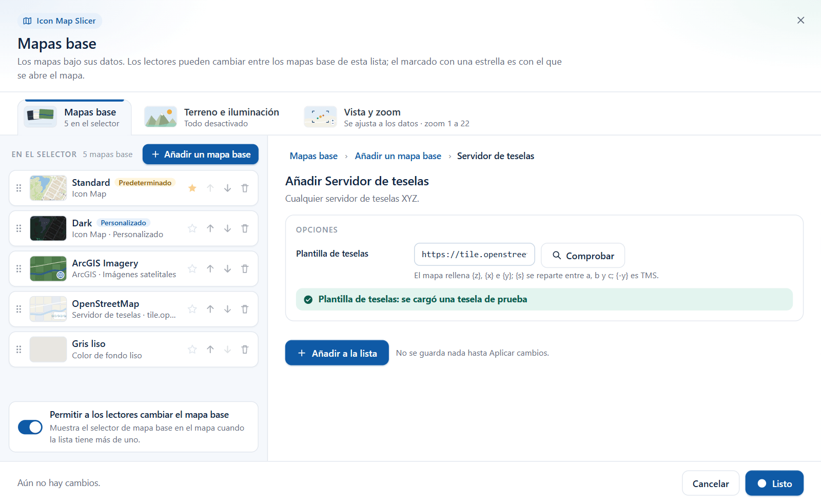Viewport: 821px width, 504px height.
Task: Move OpenStreetMap basemap up
Action: point(210,309)
